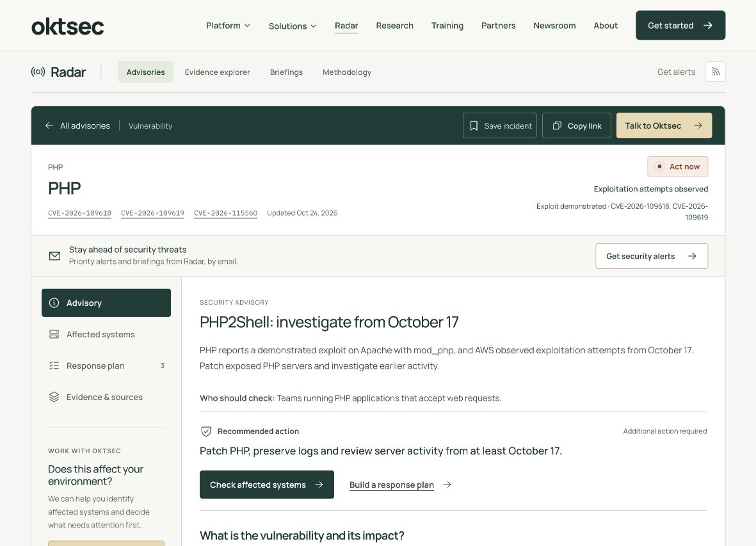This screenshot has width=756, height=546.
Task: Click the Act now status badge
Action: pos(677,166)
